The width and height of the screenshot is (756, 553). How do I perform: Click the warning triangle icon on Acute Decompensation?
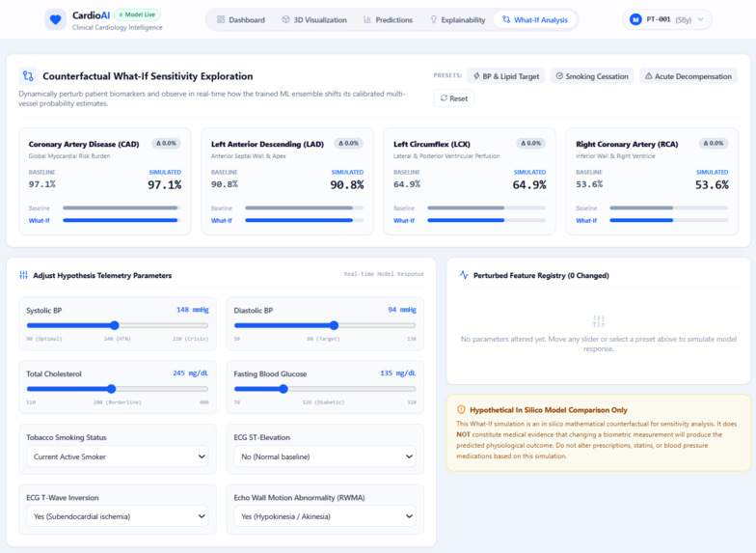point(648,76)
